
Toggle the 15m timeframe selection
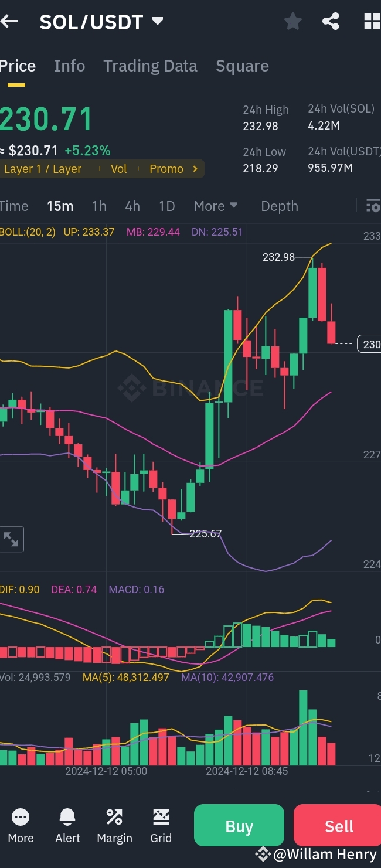click(x=60, y=206)
